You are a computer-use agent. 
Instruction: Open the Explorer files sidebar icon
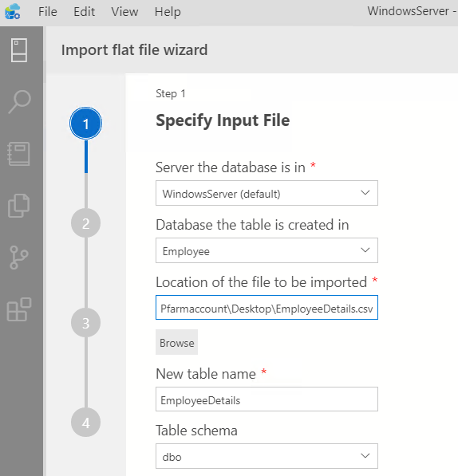click(19, 206)
